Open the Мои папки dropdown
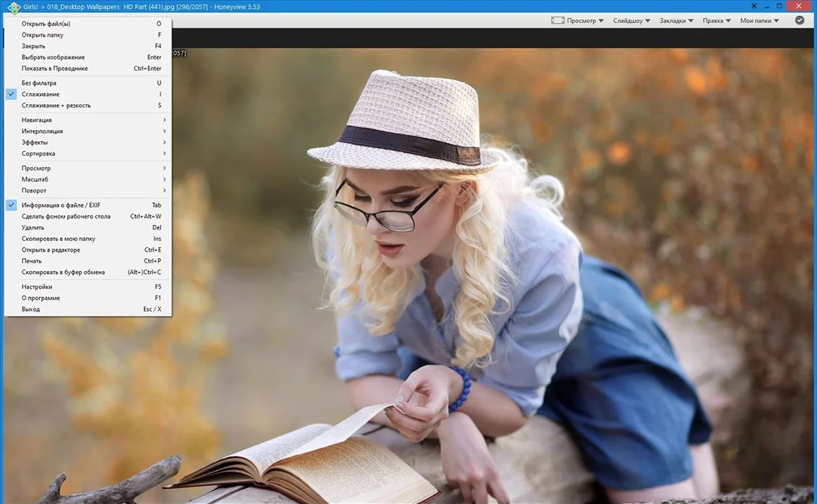817x504 pixels. point(759,21)
